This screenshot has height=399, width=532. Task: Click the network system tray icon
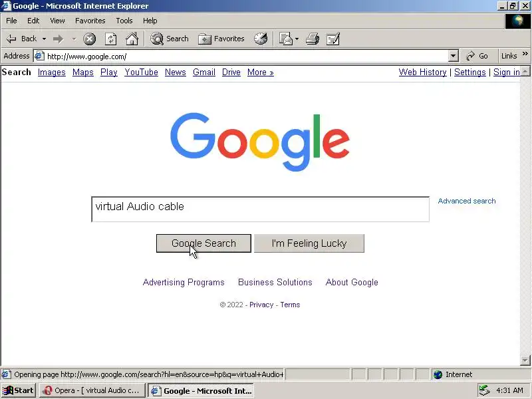coord(485,390)
